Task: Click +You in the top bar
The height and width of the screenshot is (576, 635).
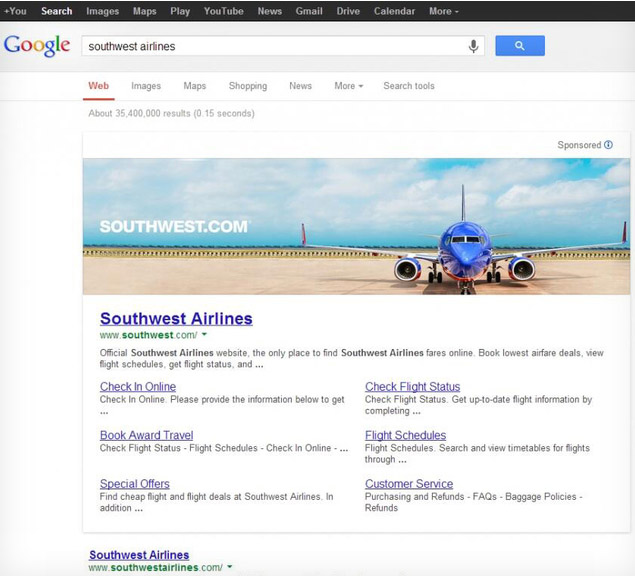Action: click(15, 11)
